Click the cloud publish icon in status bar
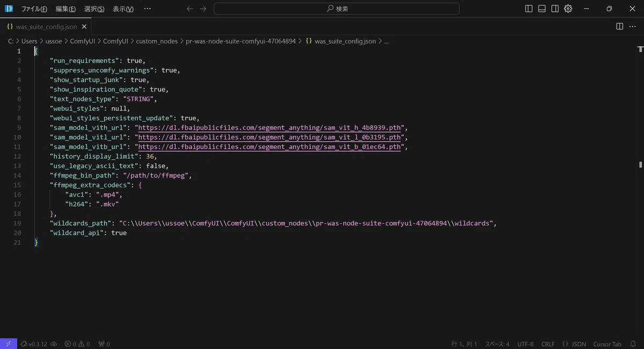 pyautogui.click(x=54, y=344)
